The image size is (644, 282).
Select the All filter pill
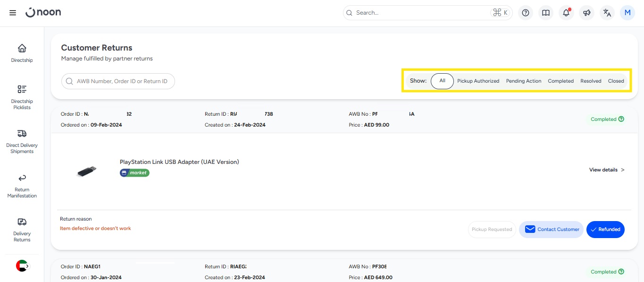[442, 81]
